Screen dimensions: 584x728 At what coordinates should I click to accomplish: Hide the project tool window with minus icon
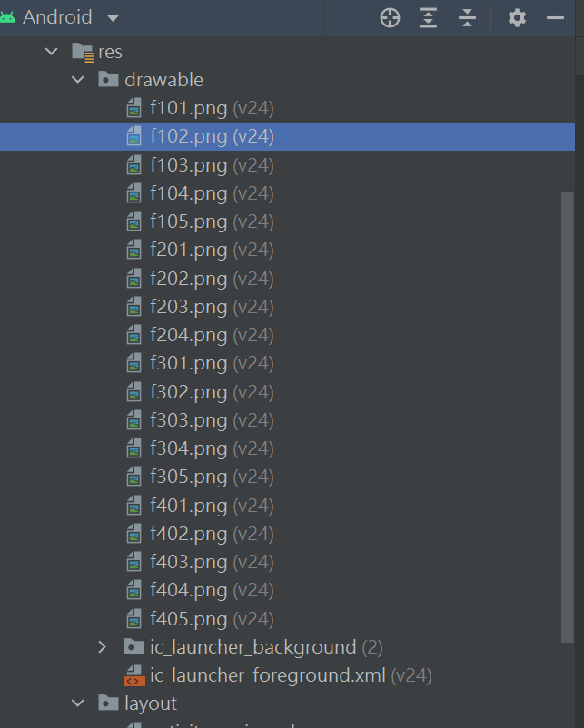coord(555,18)
